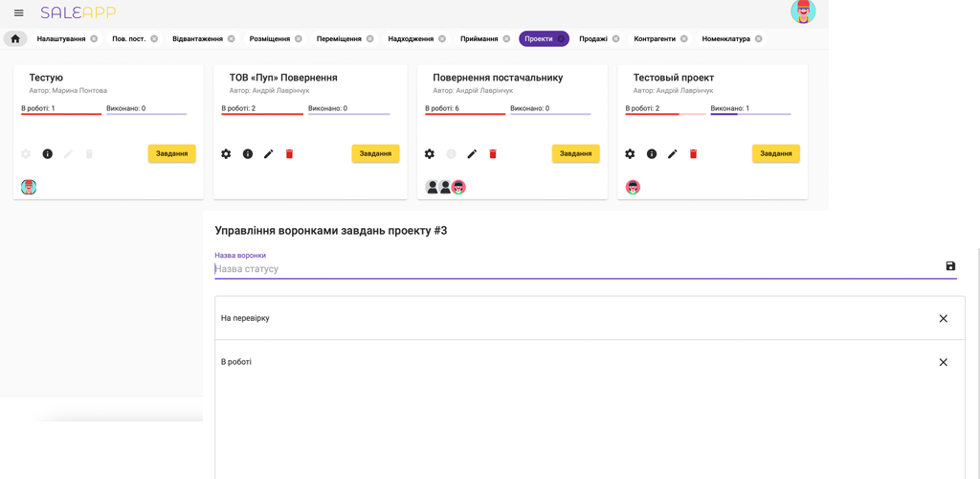Close the Проекти tab

[x=561, y=38]
